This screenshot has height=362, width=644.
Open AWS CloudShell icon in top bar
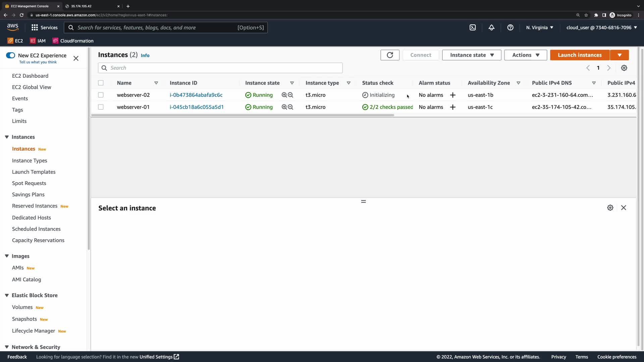[x=473, y=27]
